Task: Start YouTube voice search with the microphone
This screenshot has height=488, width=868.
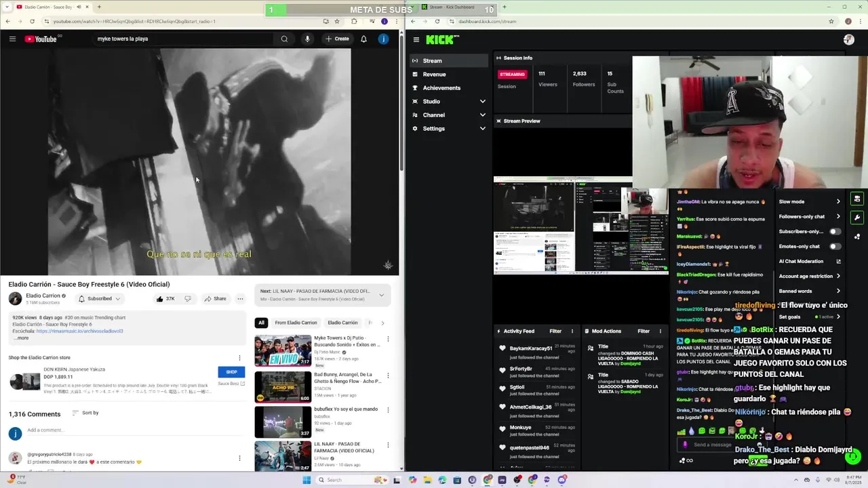Action: [x=307, y=39]
